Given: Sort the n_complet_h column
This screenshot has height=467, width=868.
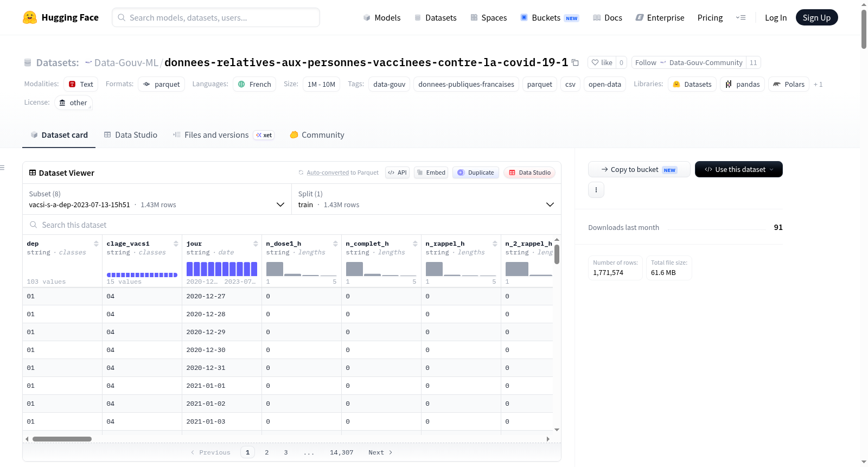Looking at the screenshot, I should coord(415,244).
